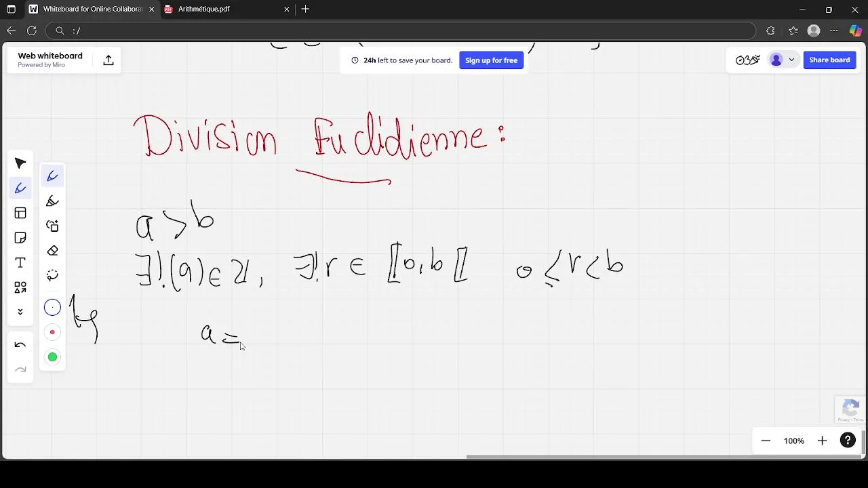The width and height of the screenshot is (868, 488).
Task: Select the arrow Select tool
Action: (20, 163)
